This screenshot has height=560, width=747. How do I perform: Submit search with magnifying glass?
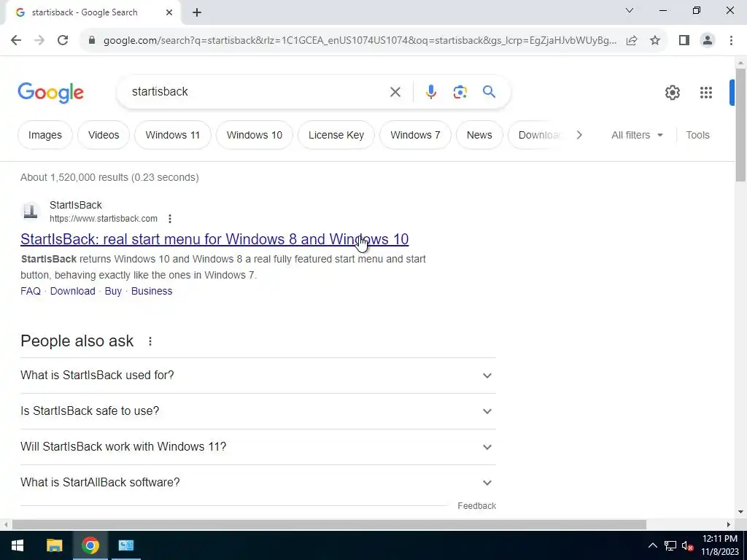(x=489, y=91)
